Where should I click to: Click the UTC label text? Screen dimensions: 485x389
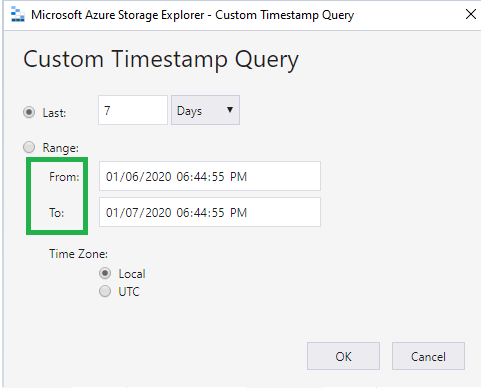(x=129, y=292)
